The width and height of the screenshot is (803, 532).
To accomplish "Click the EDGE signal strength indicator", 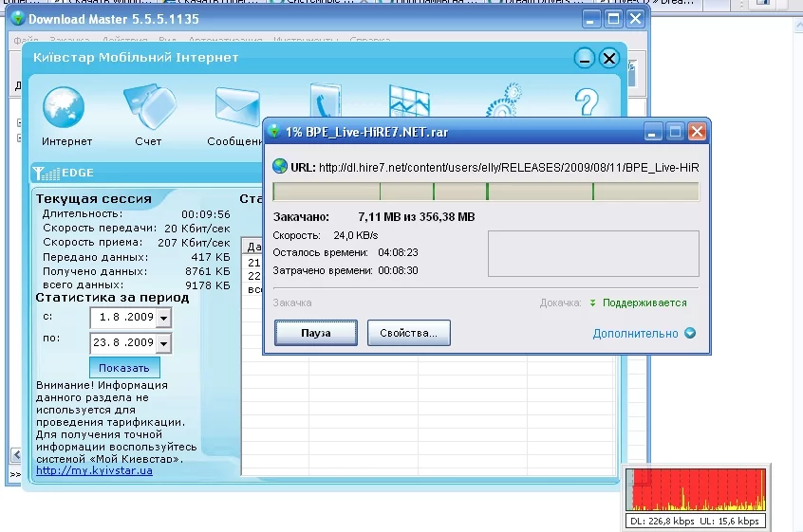I will pyautogui.click(x=43, y=174).
